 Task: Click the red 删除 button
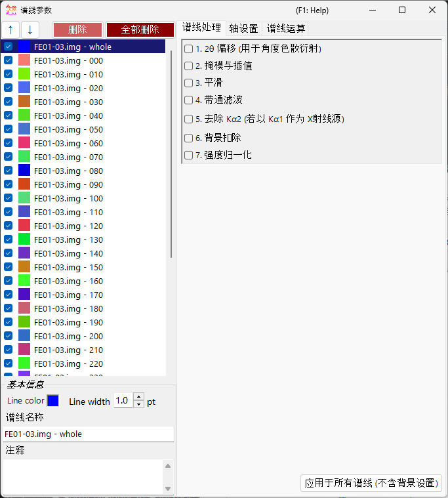(x=77, y=30)
